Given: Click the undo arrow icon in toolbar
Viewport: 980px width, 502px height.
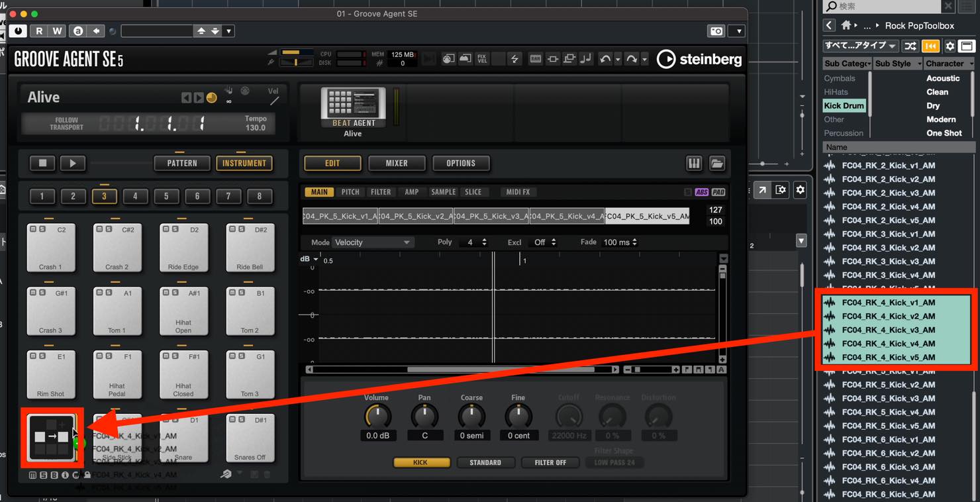Looking at the screenshot, I should click(605, 59).
